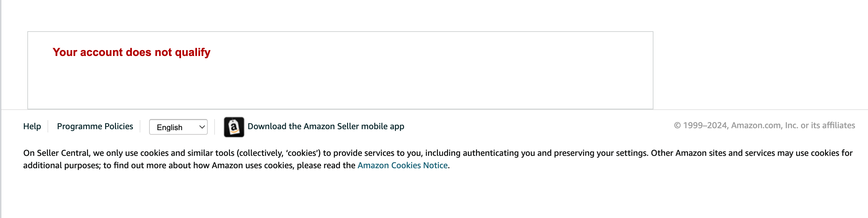The width and height of the screenshot is (868, 218).
Task: Click the Your account does not qualify heading
Action: [x=132, y=52]
